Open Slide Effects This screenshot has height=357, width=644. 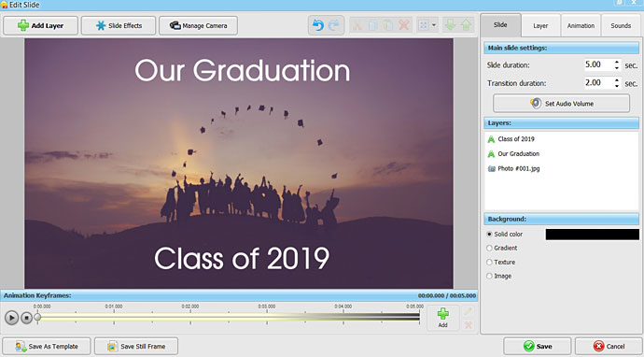coord(119,25)
